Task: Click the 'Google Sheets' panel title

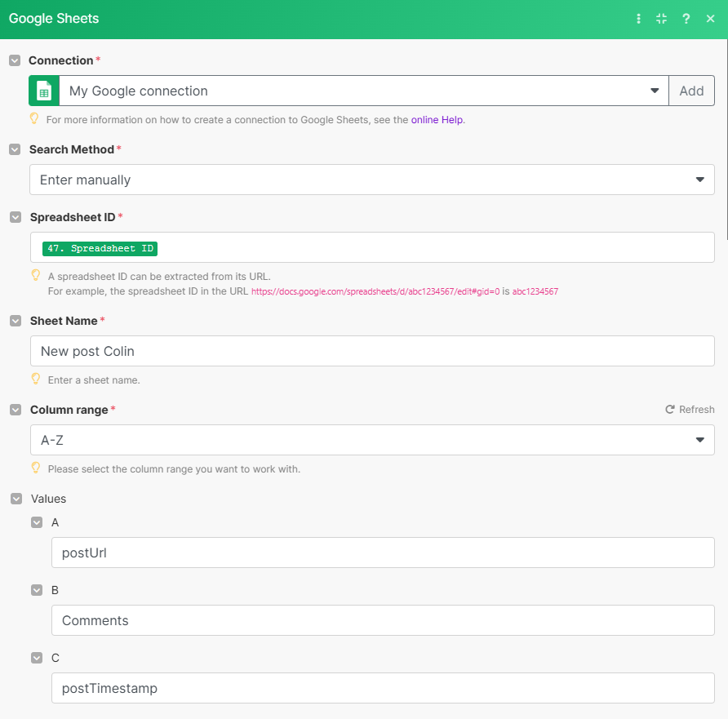Action: pyautogui.click(x=54, y=19)
